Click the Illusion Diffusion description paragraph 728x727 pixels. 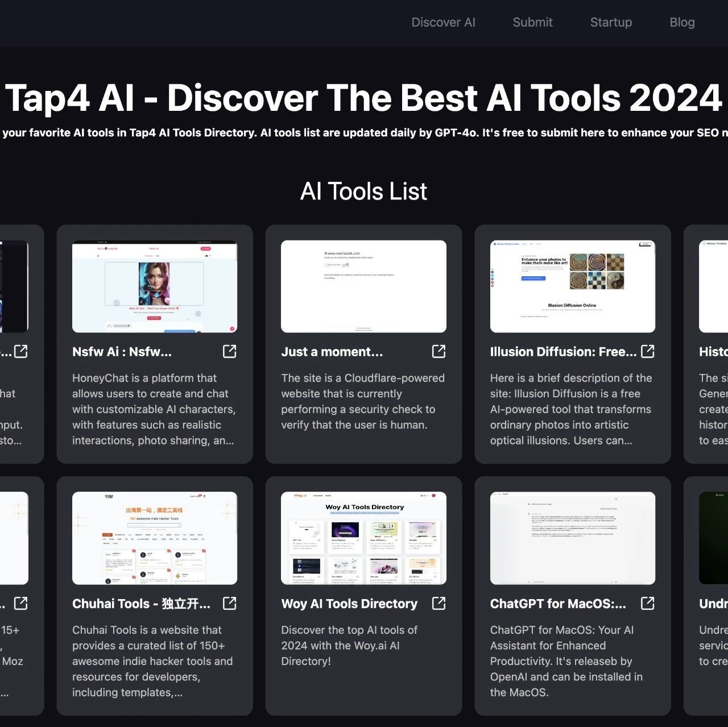[x=571, y=409]
